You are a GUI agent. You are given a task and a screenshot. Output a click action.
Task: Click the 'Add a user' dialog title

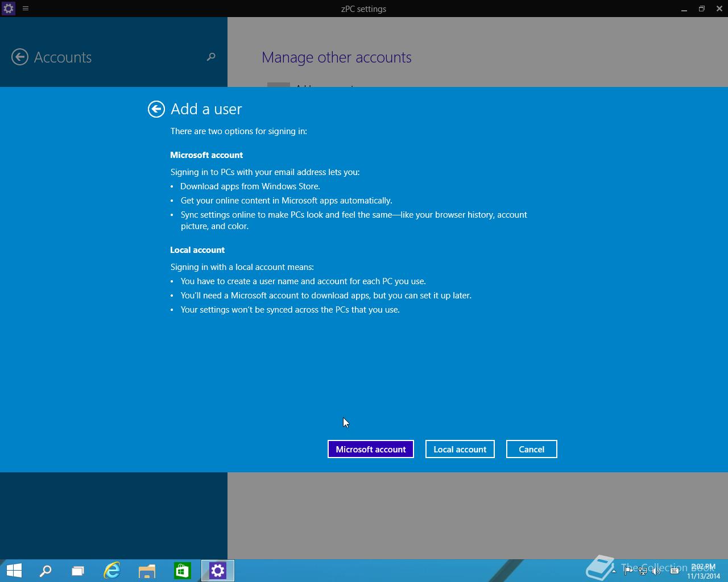tap(206, 109)
